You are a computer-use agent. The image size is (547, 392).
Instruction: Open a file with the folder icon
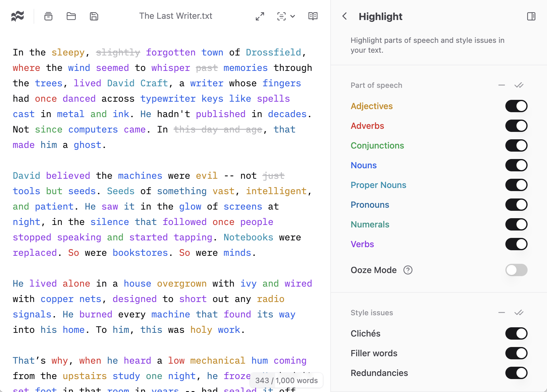71,16
